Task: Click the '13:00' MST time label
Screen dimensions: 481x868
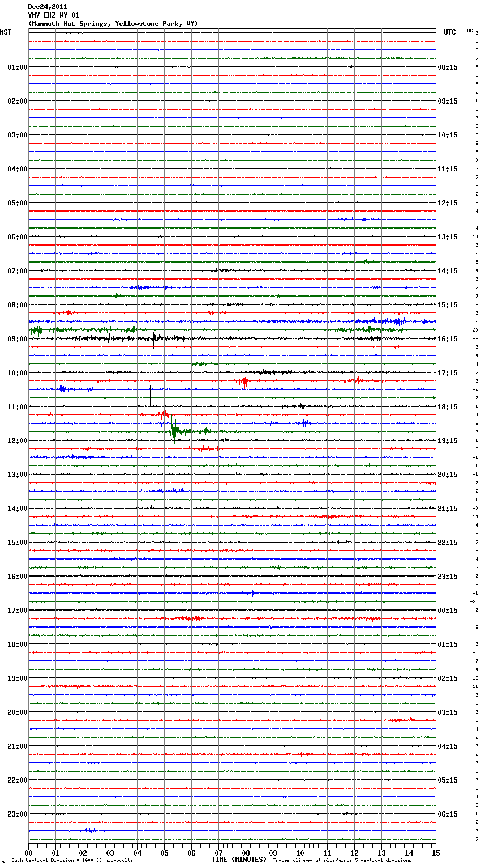Action: pos(18,475)
